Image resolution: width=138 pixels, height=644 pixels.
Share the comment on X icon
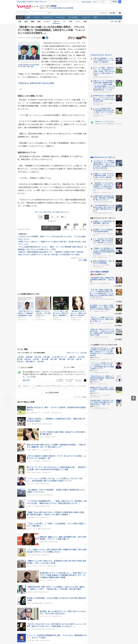point(85,380)
